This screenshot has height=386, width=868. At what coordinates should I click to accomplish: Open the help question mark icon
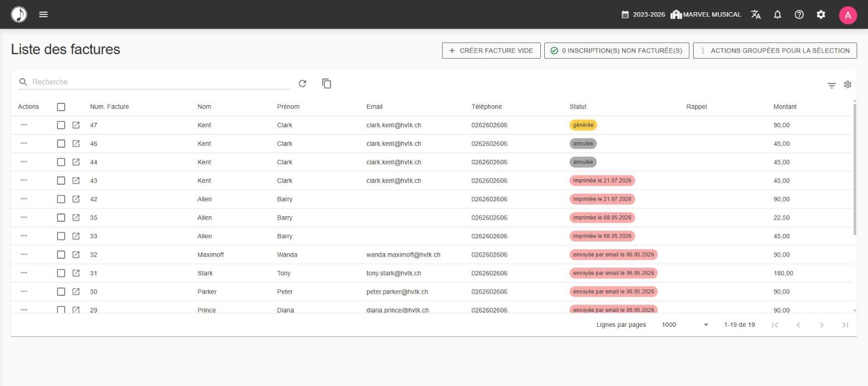(799, 14)
